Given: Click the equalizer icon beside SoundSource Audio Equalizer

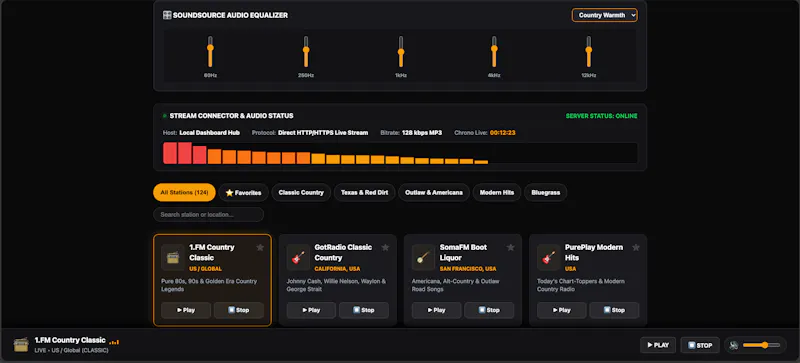Looking at the screenshot, I should click(x=167, y=15).
